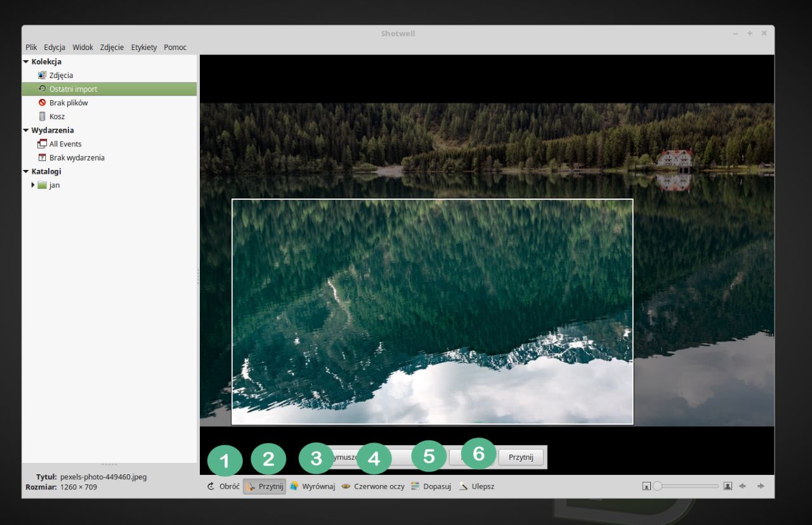Viewport: 812px width, 525px height.
Task: Expand the jan folder arrow
Action: click(33, 185)
